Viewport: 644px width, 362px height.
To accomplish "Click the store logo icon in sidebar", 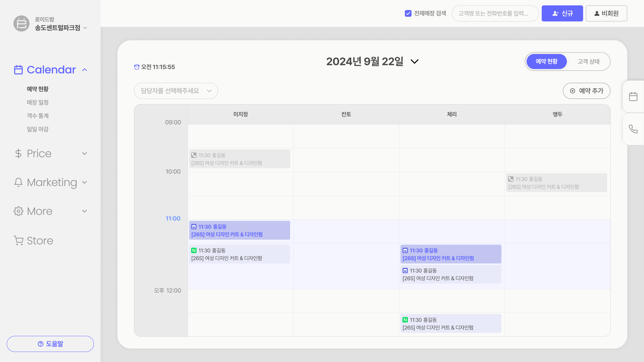I will [x=21, y=23].
